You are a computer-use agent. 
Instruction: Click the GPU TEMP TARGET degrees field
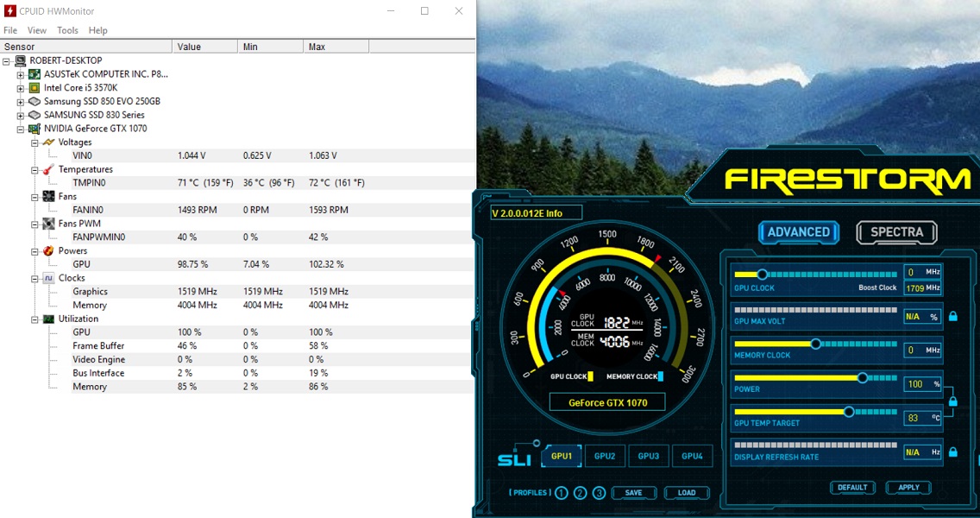coord(922,418)
